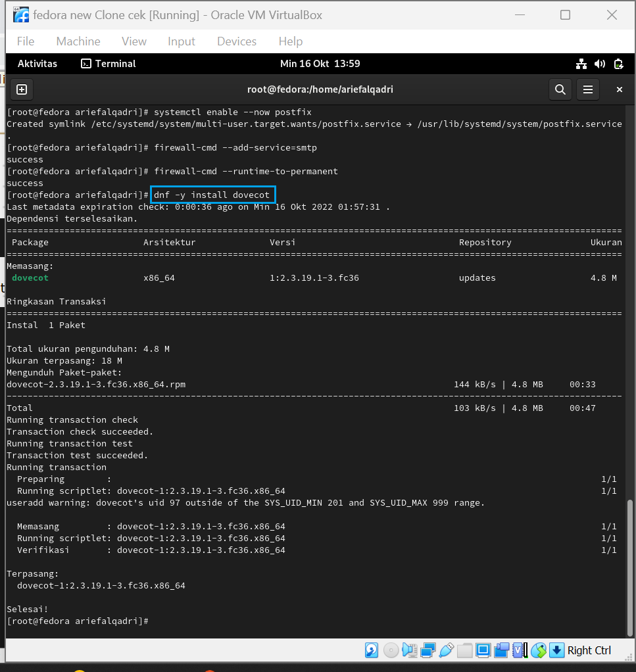
Task: Click the 'dnf -y install dovecot' command text
Action: click(x=212, y=195)
